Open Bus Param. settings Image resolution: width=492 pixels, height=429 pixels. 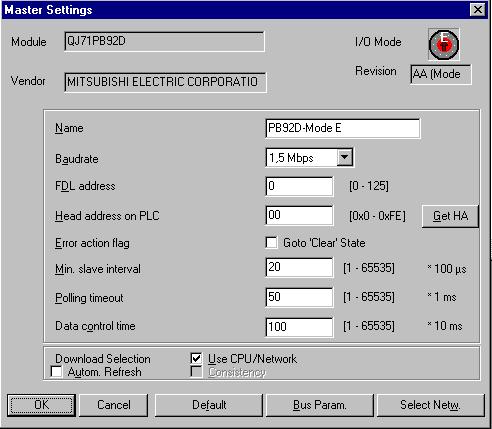[x=320, y=405]
